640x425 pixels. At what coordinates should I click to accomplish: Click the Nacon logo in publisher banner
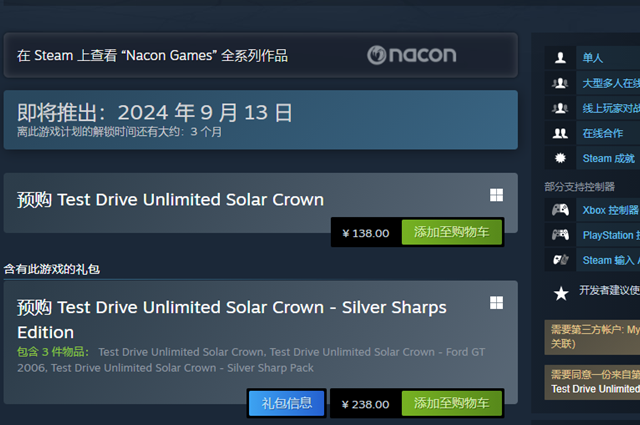(411, 55)
